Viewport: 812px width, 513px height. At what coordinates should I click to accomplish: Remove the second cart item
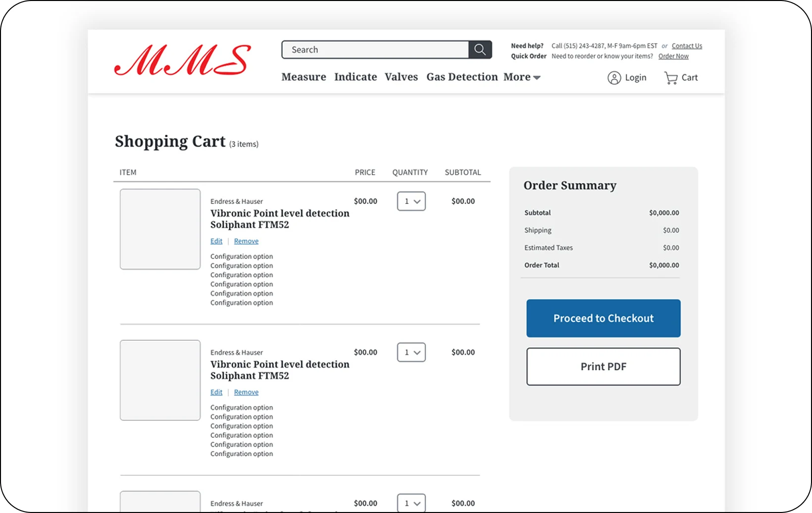(246, 392)
